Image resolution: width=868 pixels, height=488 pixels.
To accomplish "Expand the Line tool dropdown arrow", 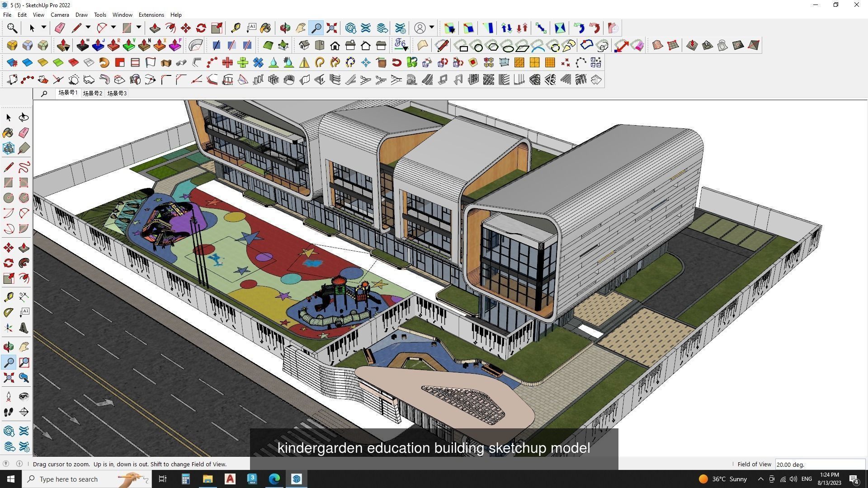I will tap(88, 28).
